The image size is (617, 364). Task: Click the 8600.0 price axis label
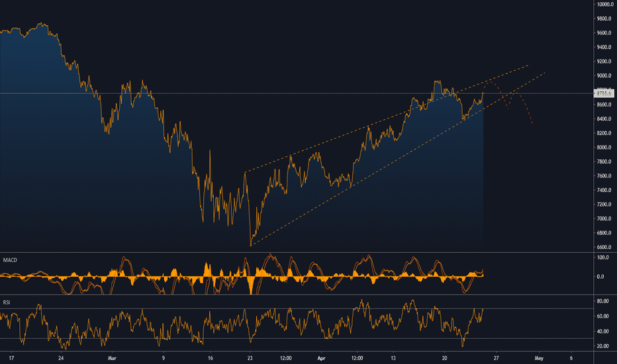[604, 105]
